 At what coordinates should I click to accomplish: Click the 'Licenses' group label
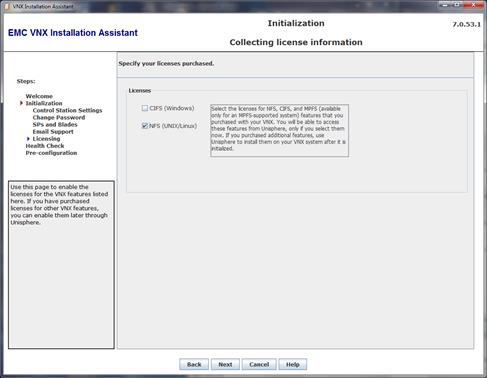click(x=140, y=90)
